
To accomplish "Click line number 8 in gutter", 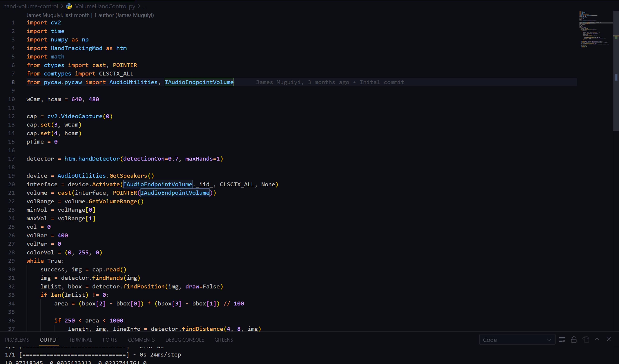I will (x=13, y=82).
